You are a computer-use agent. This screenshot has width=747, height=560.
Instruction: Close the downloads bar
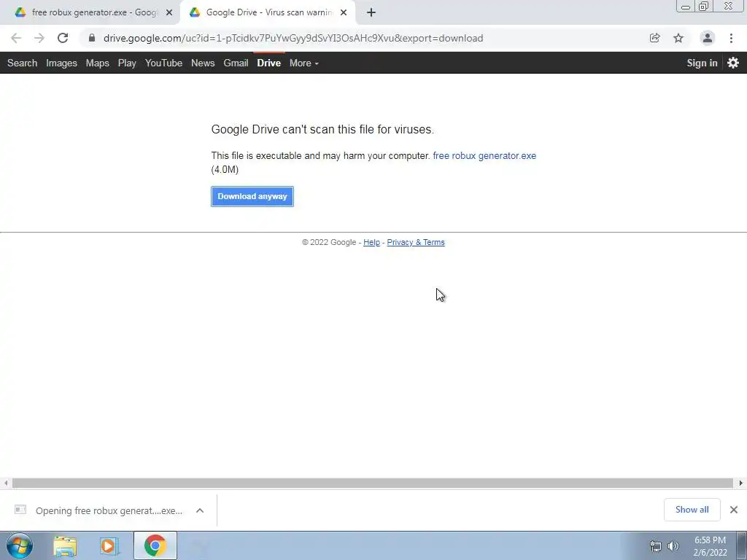tap(734, 510)
